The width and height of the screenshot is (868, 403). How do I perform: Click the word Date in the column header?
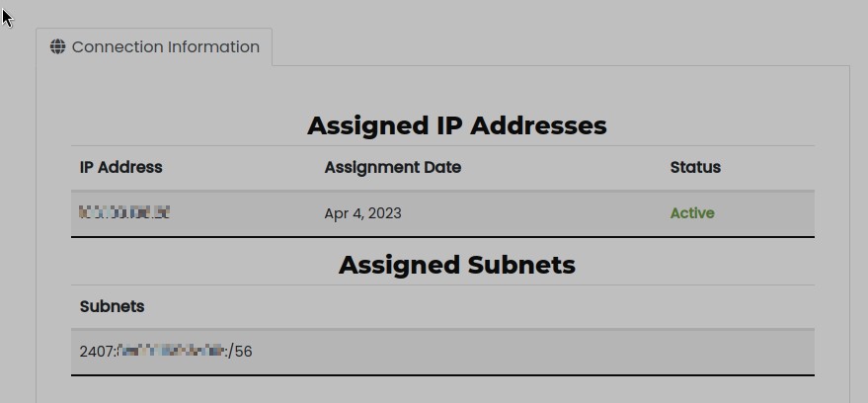tap(443, 167)
